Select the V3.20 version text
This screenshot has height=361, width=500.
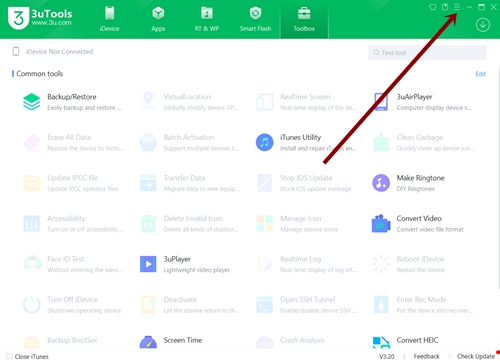387,356
